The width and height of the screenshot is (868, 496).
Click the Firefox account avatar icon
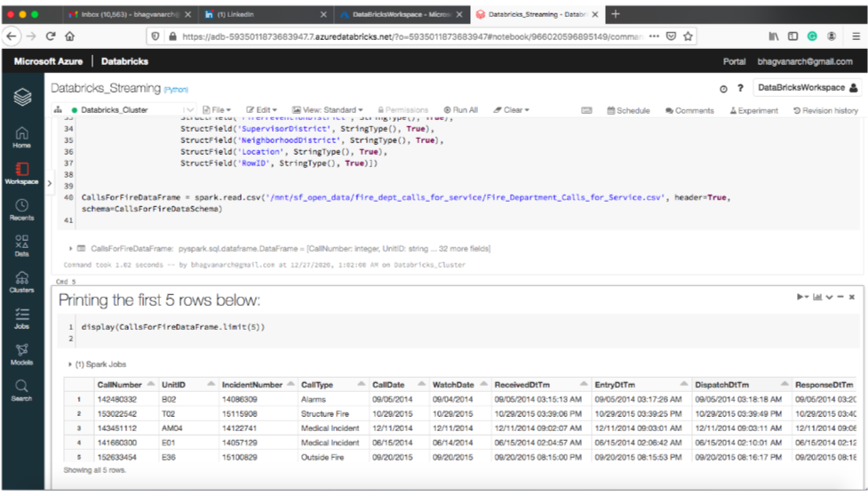pos(832,36)
